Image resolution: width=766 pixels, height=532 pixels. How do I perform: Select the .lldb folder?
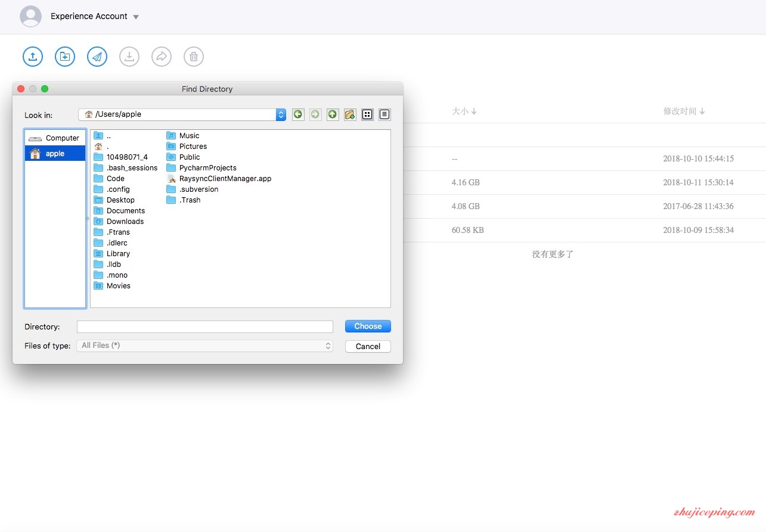[x=108, y=265]
